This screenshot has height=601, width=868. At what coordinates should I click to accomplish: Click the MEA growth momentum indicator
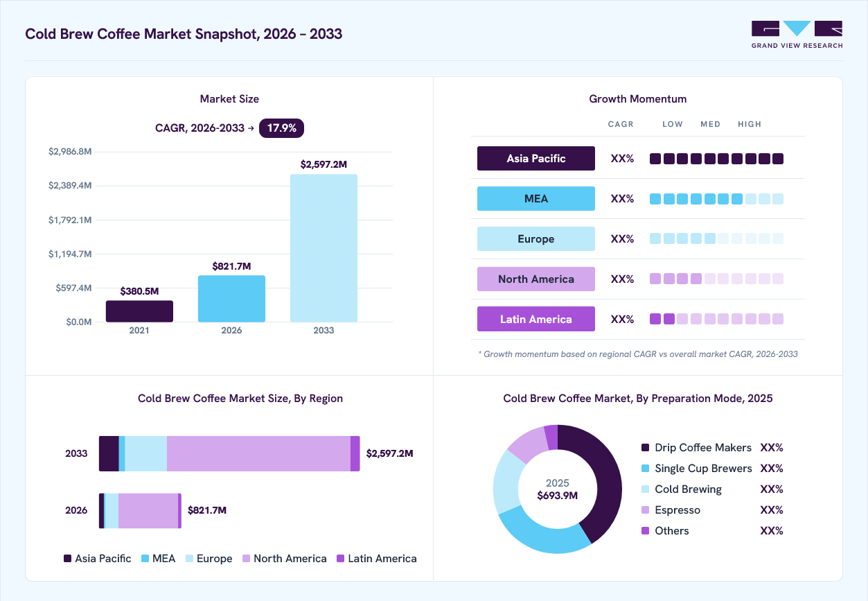pos(716,199)
